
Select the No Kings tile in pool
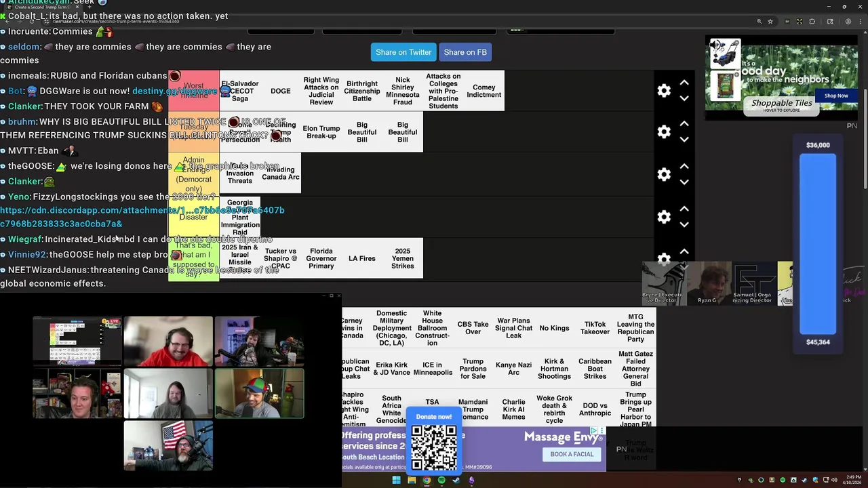click(554, 328)
